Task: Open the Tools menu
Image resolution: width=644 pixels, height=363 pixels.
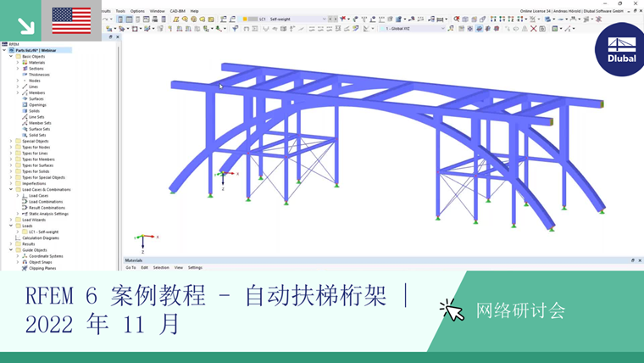Action: pos(120,11)
